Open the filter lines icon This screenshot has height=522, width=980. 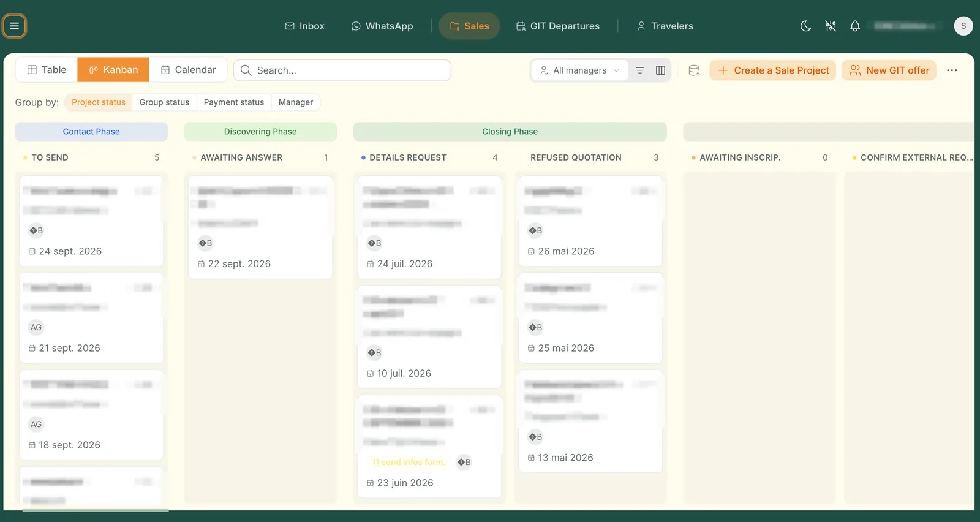tap(640, 70)
